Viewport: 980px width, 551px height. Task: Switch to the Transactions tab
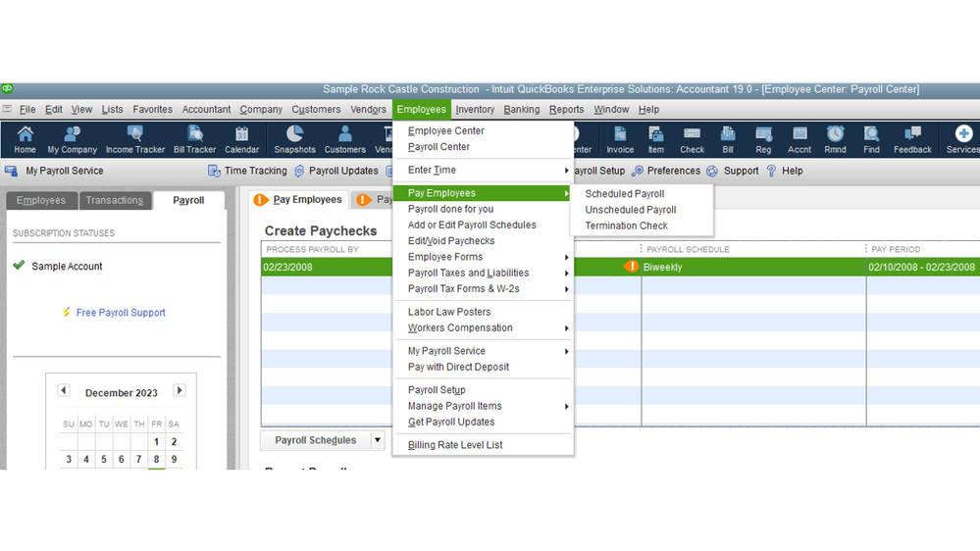115,201
